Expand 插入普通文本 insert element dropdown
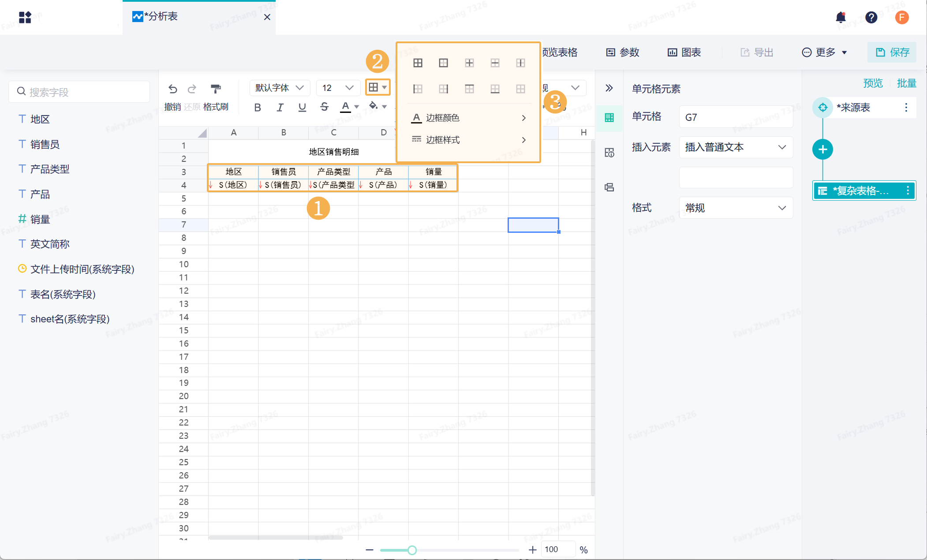 [x=736, y=147]
